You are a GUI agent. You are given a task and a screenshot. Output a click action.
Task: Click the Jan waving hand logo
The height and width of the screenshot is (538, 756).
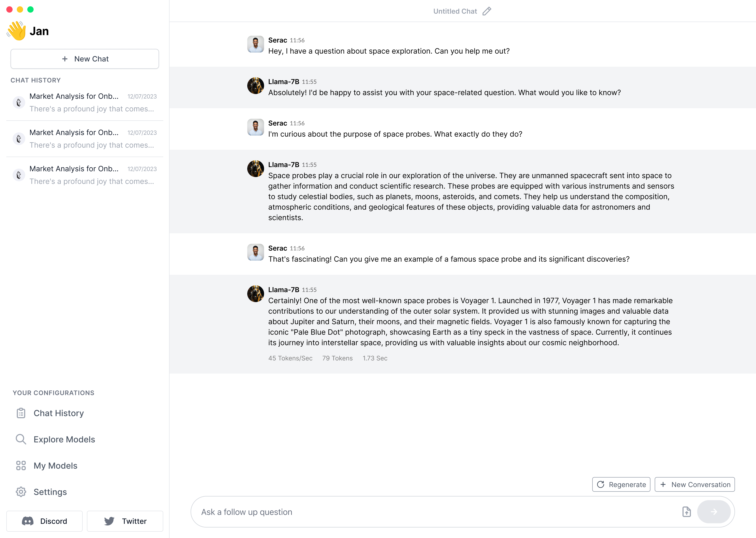[16, 31]
